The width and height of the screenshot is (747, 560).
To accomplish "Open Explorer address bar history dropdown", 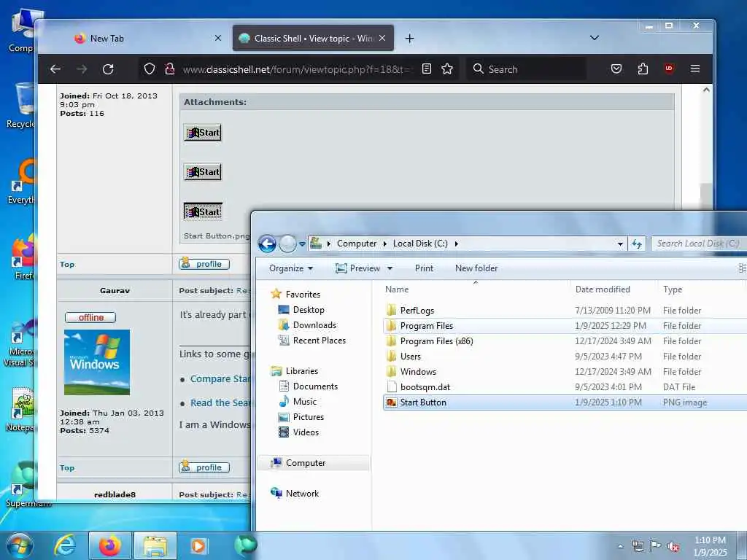I will pos(620,244).
